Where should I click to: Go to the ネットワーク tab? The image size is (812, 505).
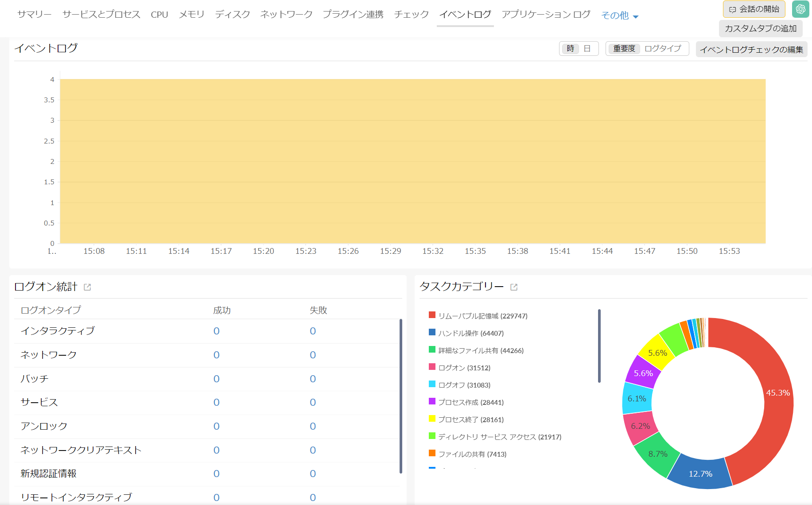[x=286, y=14]
